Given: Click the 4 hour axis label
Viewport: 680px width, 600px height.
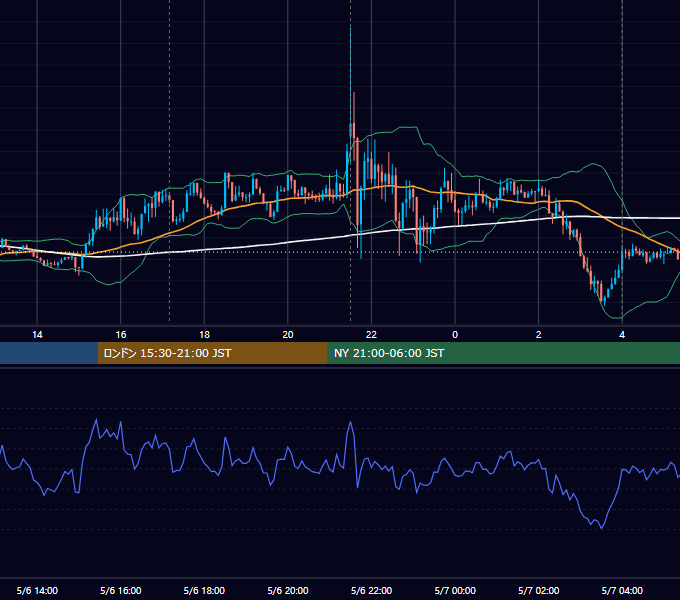Looking at the screenshot, I should click(x=622, y=335).
